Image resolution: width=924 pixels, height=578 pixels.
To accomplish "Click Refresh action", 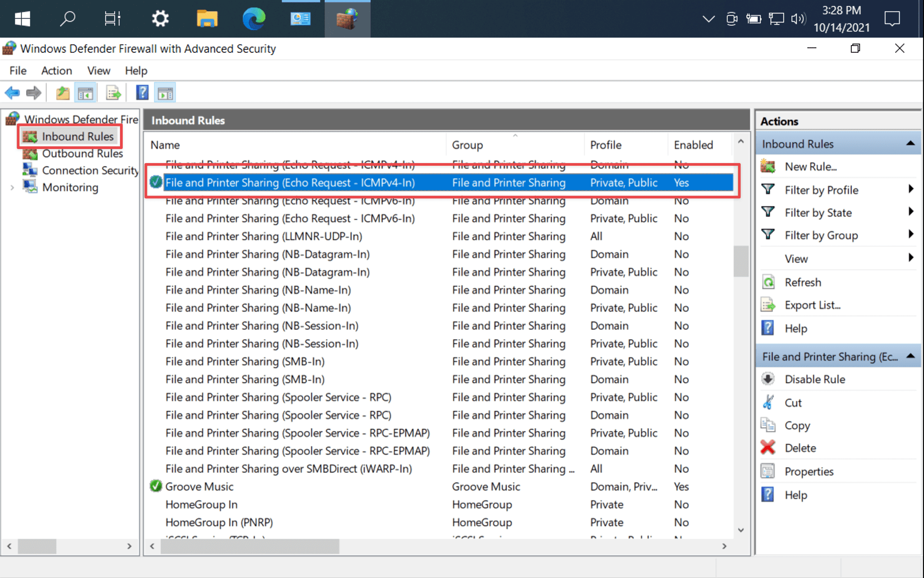I will coord(803,282).
